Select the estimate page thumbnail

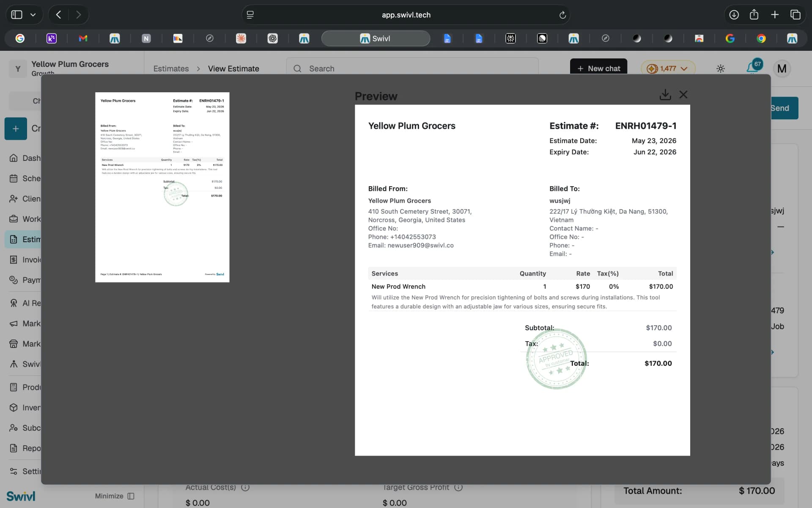pyautogui.click(x=162, y=187)
